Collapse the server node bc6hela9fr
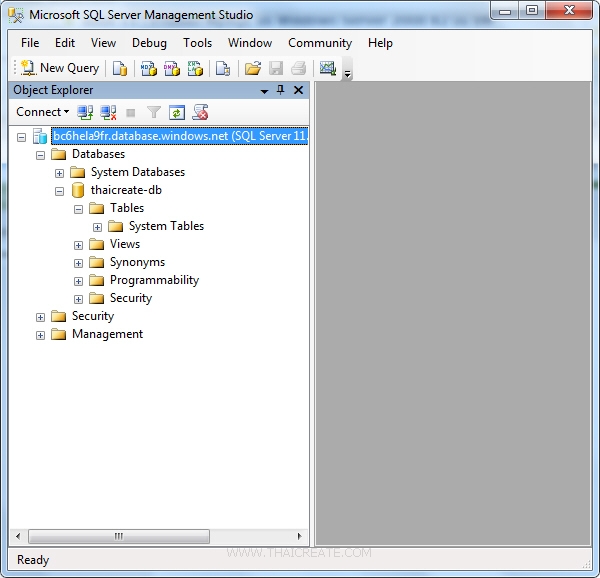This screenshot has width=600, height=578. coord(21,137)
